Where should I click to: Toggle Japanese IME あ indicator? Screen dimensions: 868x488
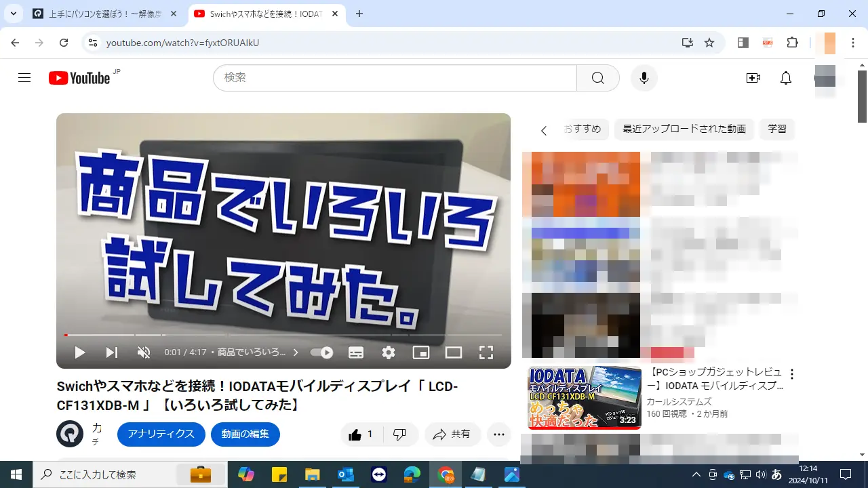point(777,474)
